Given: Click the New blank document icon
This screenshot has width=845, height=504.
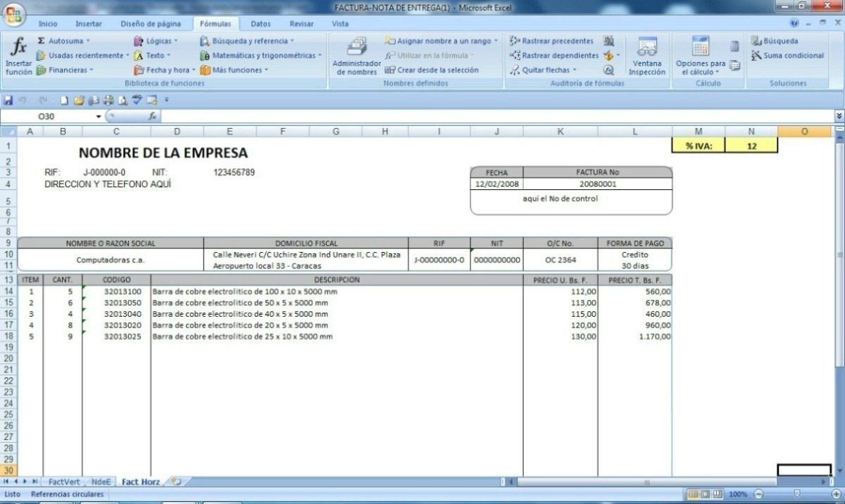Looking at the screenshot, I should click(65, 100).
